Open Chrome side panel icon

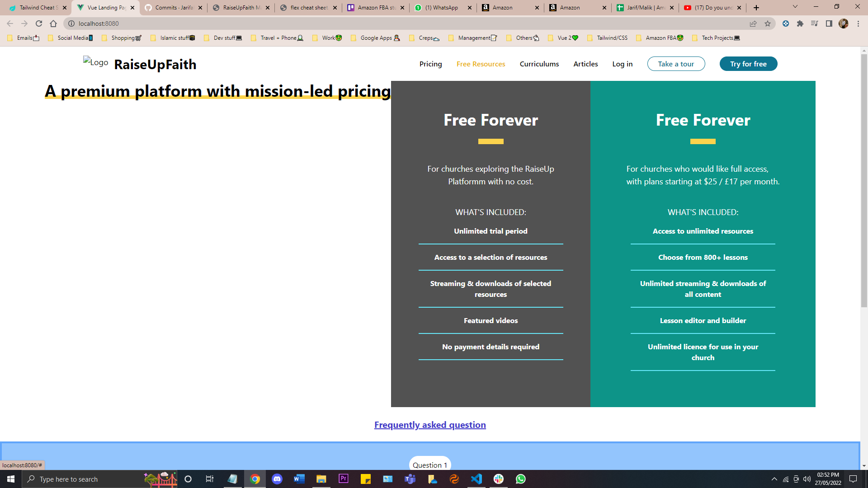[829, 23]
